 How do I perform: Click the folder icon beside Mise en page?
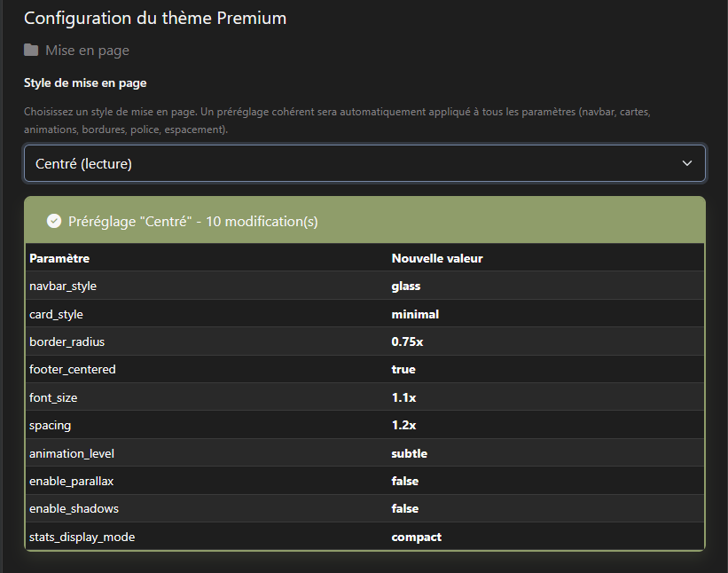click(31, 51)
